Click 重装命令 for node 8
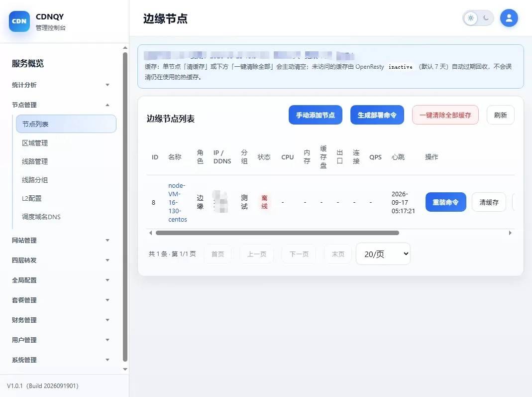The image size is (532, 397). (445, 202)
